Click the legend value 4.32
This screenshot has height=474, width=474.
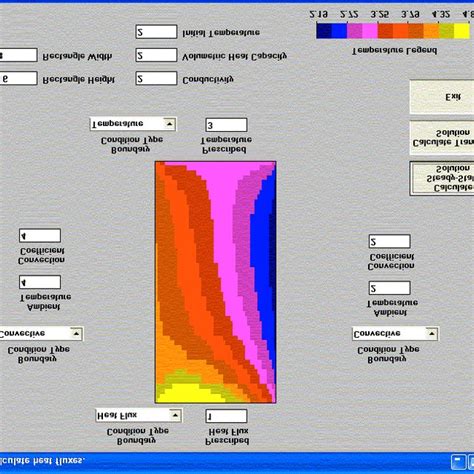(x=441, y=14)
